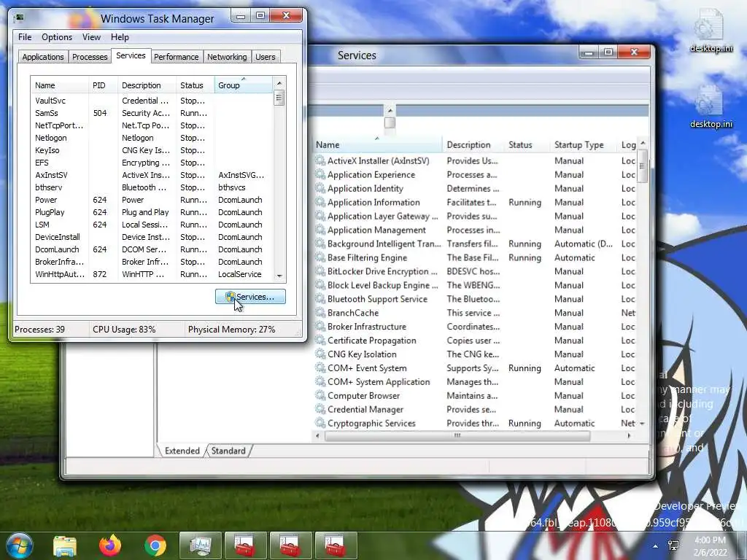Open the Help menu in Task Manager
The height and width of the screenshot is (560, 747).
(x=120, y=37)
